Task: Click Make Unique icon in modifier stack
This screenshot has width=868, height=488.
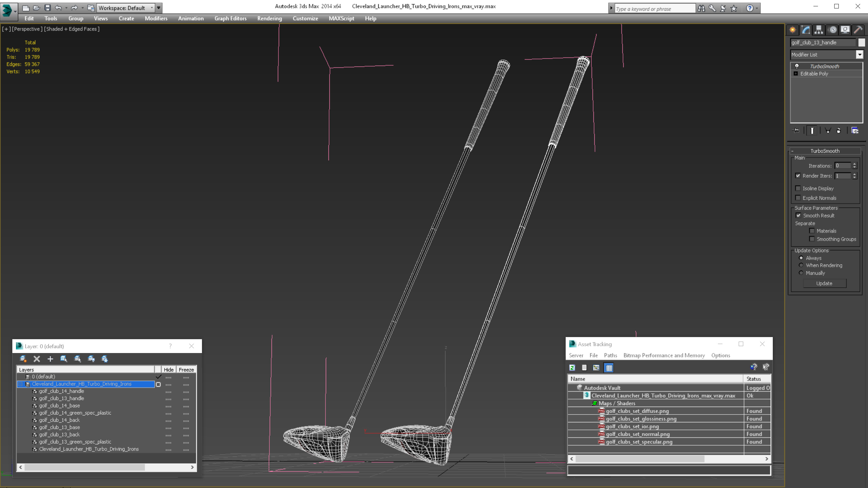Action: pos(828,130)
